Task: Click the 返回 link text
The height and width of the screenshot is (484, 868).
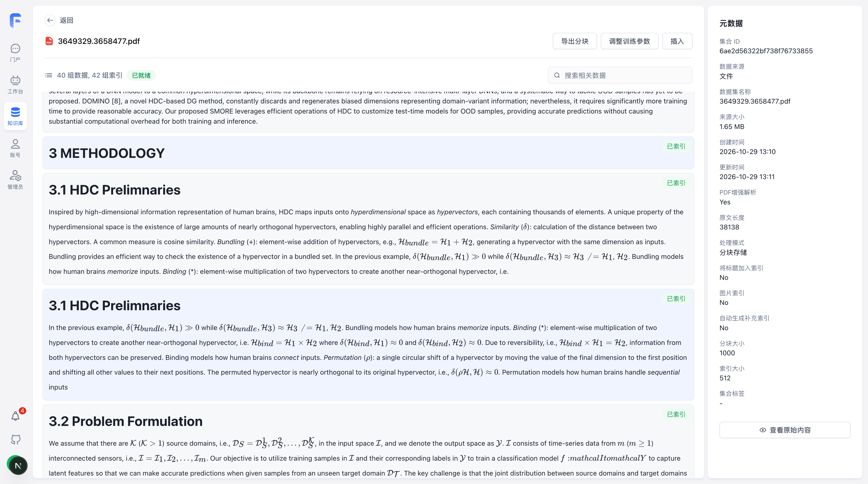Action: (x=66, y=20)
